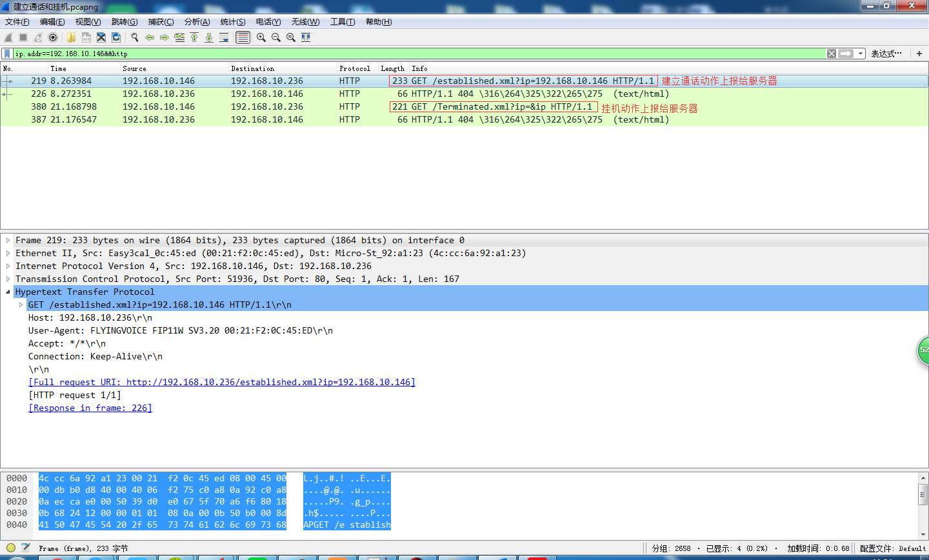Reload the capture file icon
The image size is (929, 560).
(116, 37)
